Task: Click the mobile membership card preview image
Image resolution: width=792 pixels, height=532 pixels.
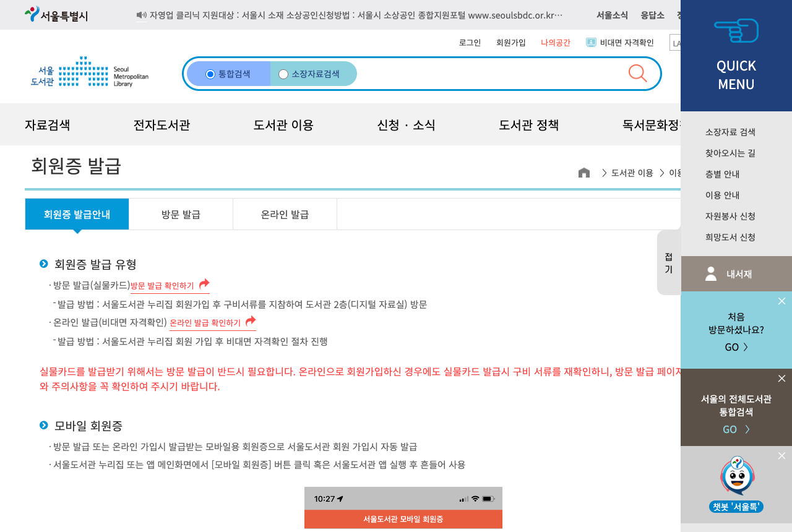Action: pyautogui.click(x=403, y=508)
